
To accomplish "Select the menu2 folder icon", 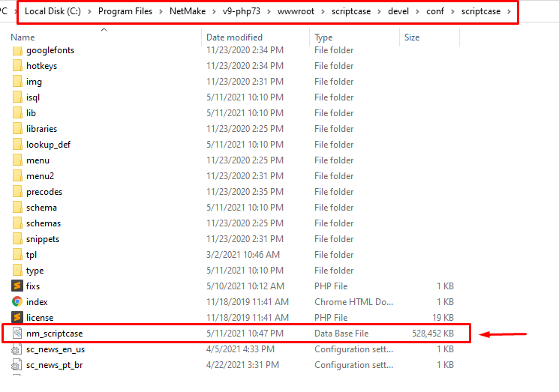I will point(17,176).
